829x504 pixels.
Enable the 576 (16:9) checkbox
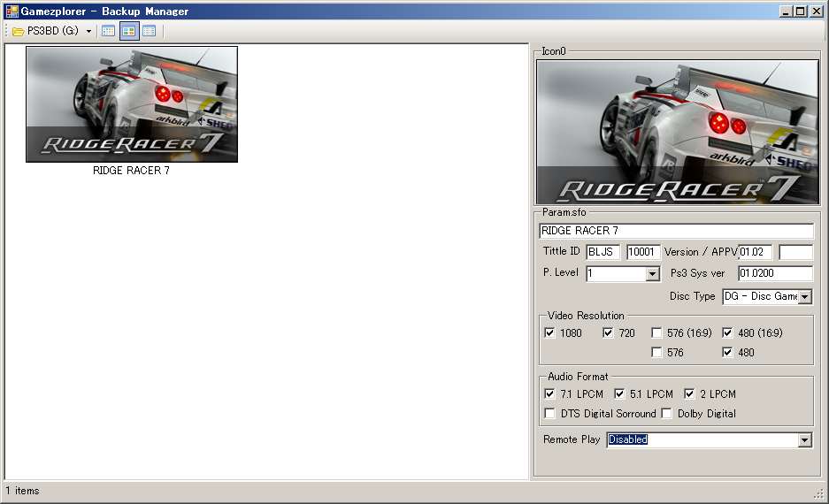656,332
